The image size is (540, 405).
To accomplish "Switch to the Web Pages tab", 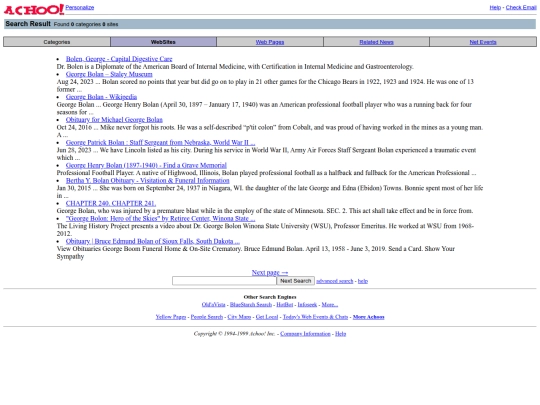I will (270, 42).
